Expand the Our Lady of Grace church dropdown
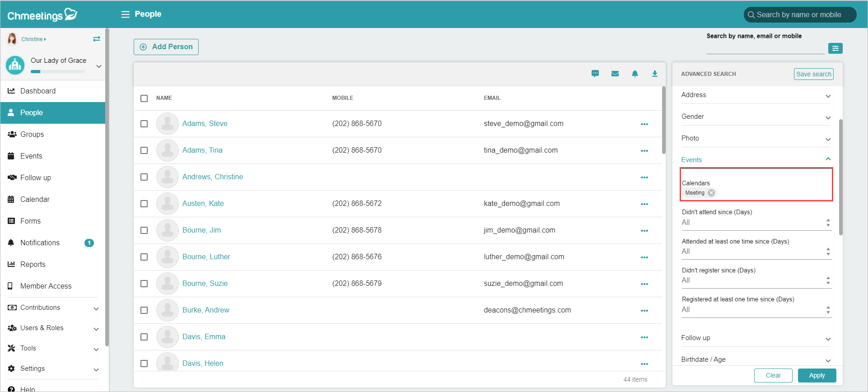Screen dimensions: 868x392 [99, 66]
